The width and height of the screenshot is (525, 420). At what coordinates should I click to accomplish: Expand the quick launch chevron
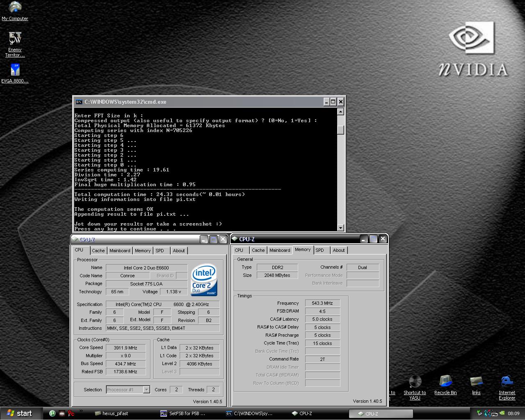coord(81,411)
